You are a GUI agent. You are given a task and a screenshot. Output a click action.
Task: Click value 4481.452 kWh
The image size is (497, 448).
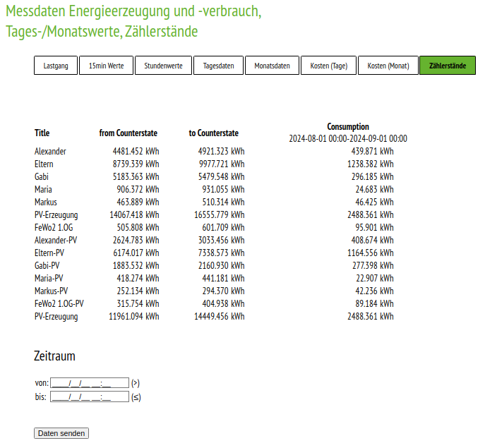tap(136, 152)
